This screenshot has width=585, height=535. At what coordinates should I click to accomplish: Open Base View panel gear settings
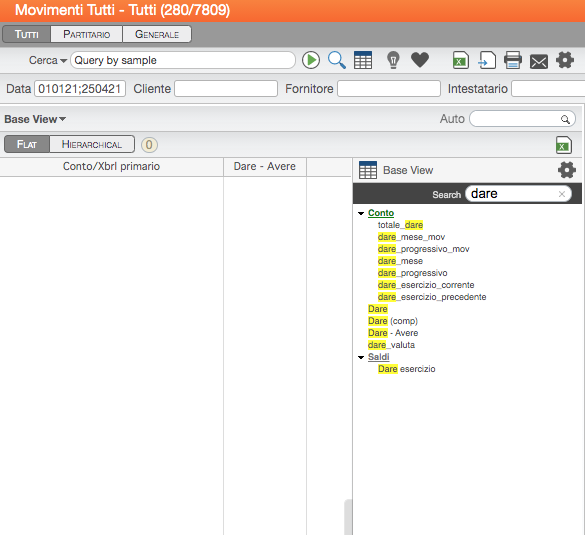566,170
